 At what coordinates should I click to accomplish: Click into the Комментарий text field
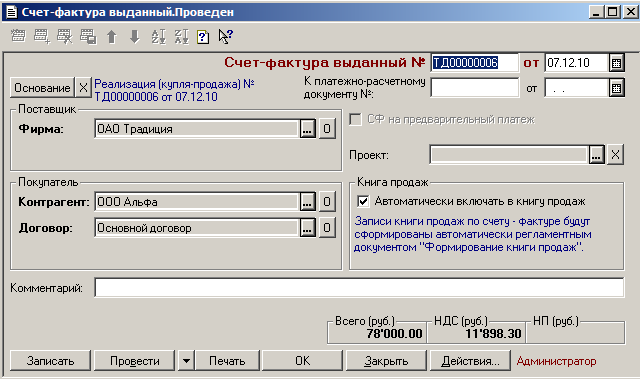359,288
